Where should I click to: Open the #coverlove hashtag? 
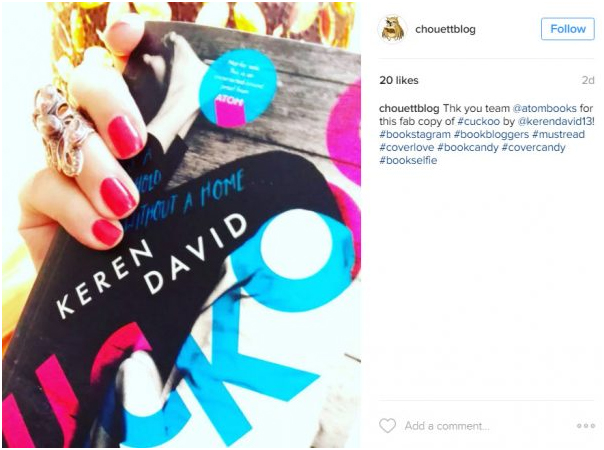pos(406,148)
